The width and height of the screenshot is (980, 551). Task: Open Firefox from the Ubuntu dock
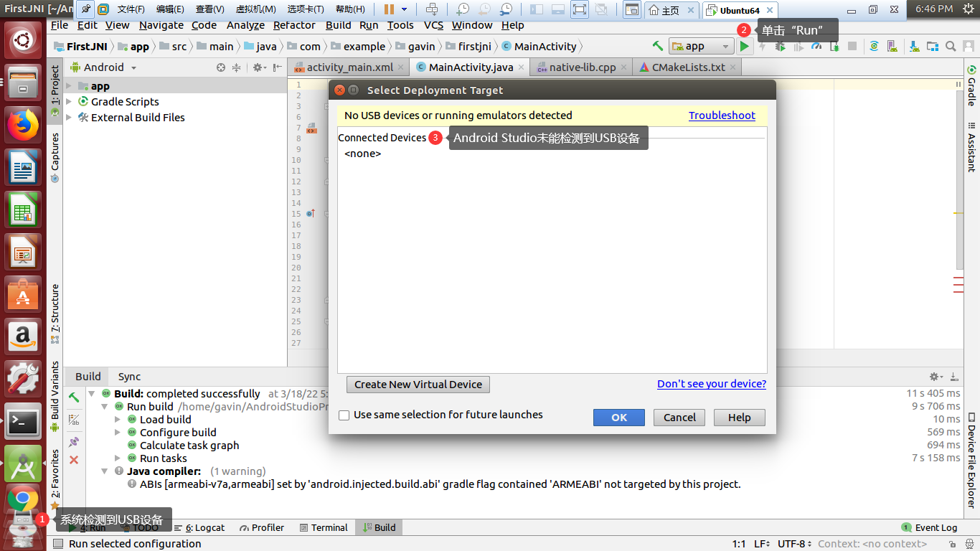click(23, 126)
